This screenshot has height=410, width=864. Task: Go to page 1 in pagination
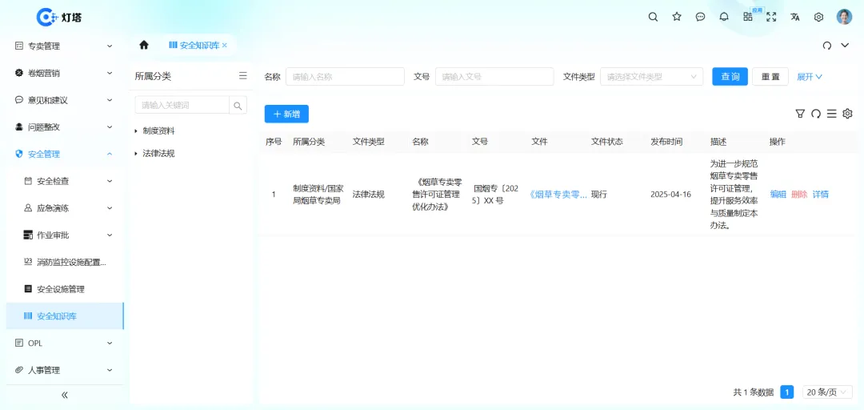click(x=787, y=392)
